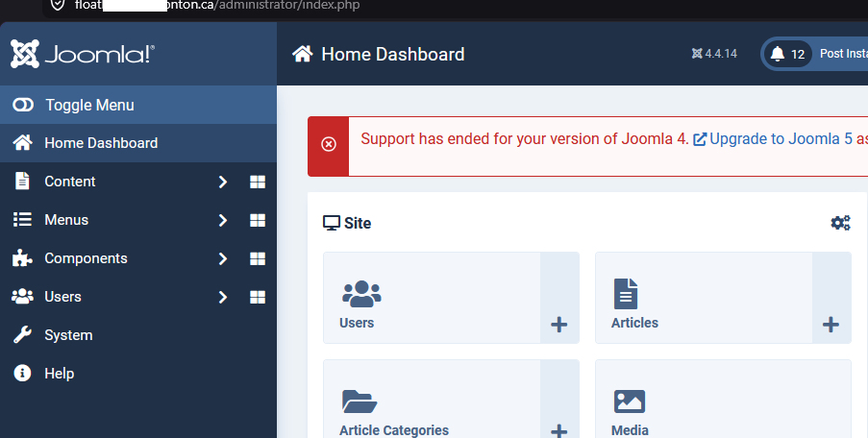Click the Help info circle icon
Viewport: 868px width, 438px height.
[x=22, y=373]
